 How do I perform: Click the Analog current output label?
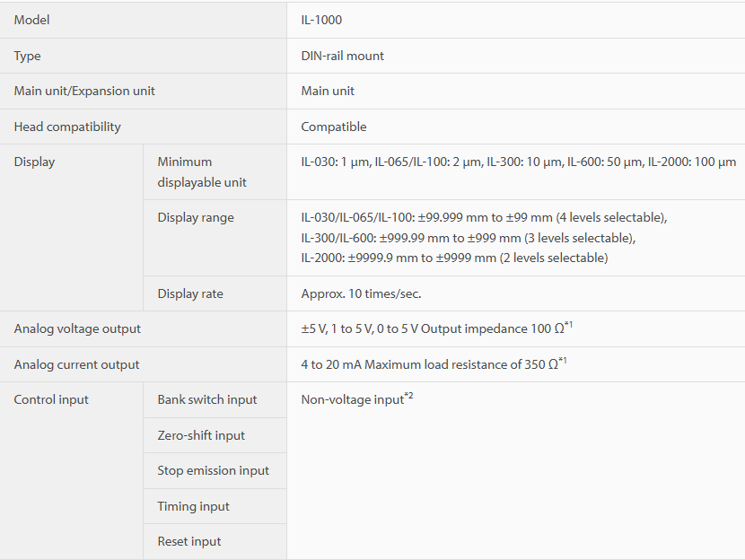coord(76,364)
